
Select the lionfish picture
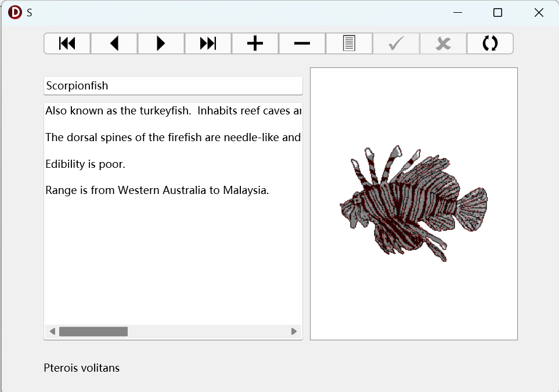(x=413, y=203)
